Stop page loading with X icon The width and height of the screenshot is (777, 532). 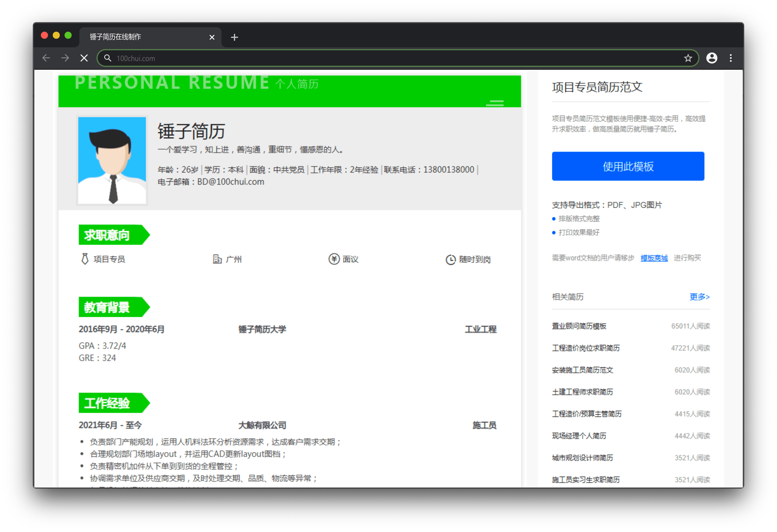point(84,58)
